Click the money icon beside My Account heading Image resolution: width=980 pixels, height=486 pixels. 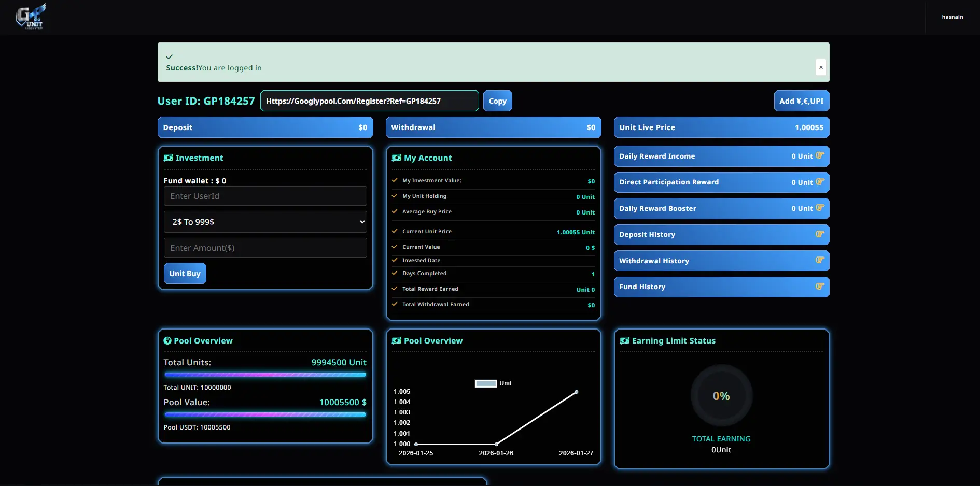point(397,158)
